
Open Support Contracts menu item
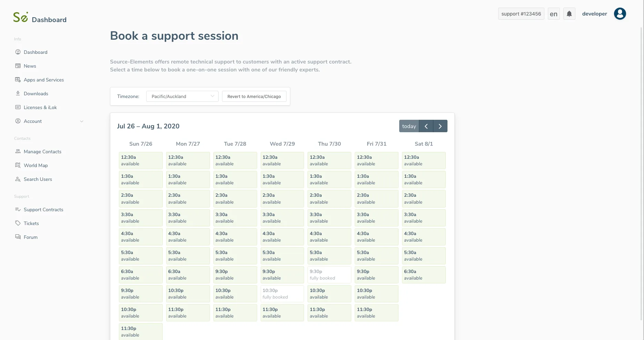pos(43,210)
